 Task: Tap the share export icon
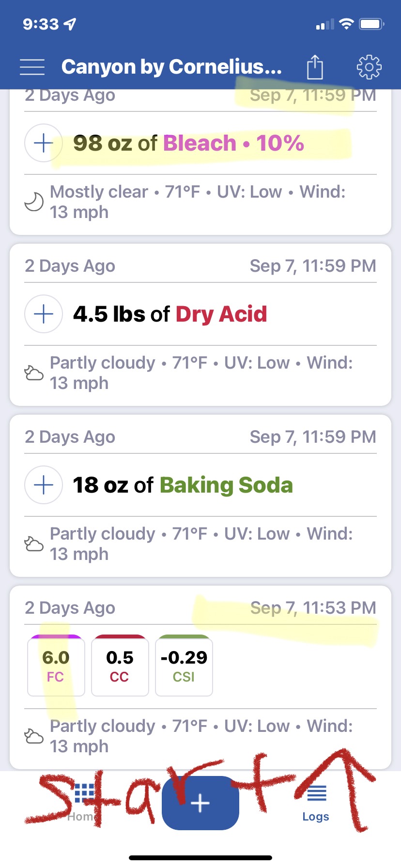click(x=315, y=67)
